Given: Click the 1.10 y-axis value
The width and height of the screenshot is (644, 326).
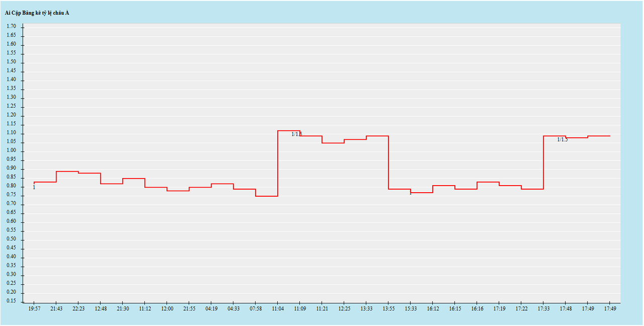Looking at the screenshot, I should (x=12, y=133).
